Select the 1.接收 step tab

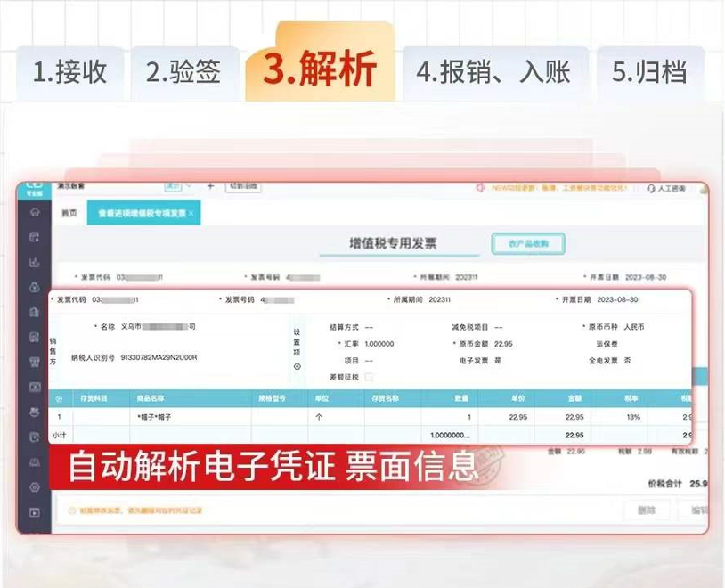(69, 72)
